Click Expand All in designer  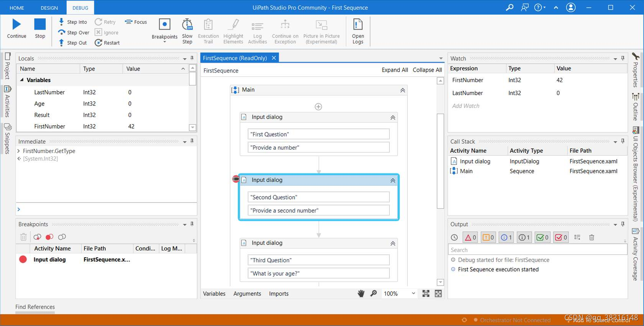(395, 70)
